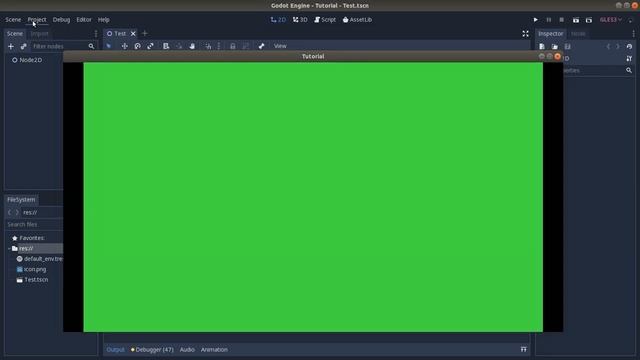The image size is (640, 360).
Task: Open the Audio bottom panel
Action: 187,349
